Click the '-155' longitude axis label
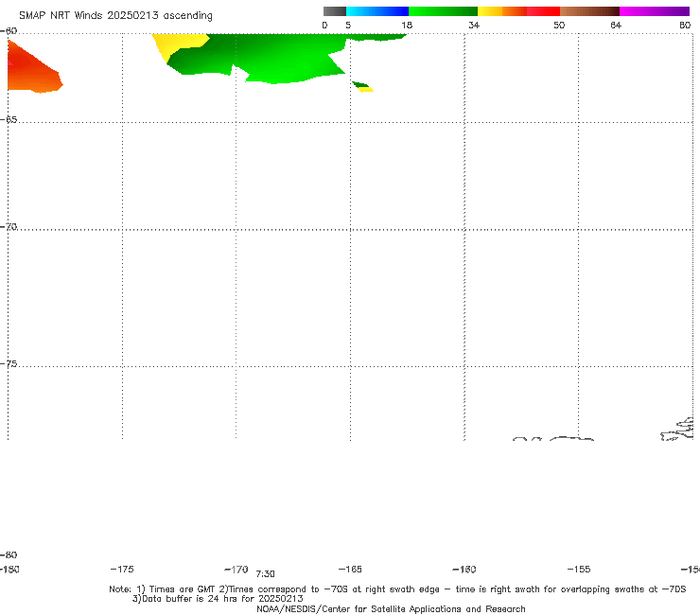The image size is (700, 615). 579,569
